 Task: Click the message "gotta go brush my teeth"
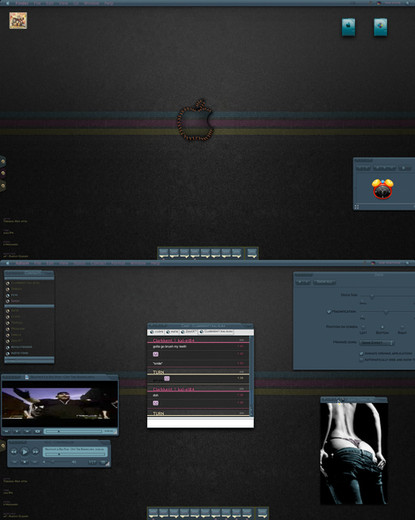click(169, 347)
